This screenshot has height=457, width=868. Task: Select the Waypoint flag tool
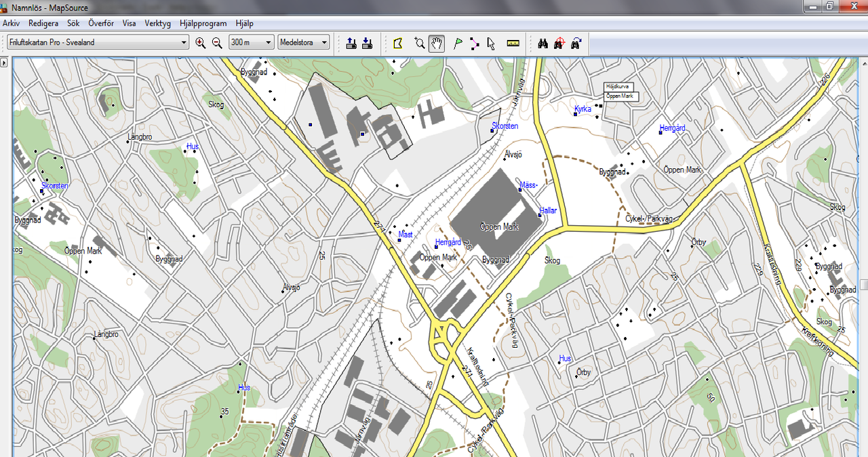pyautogui.click(x=458, y=43)
